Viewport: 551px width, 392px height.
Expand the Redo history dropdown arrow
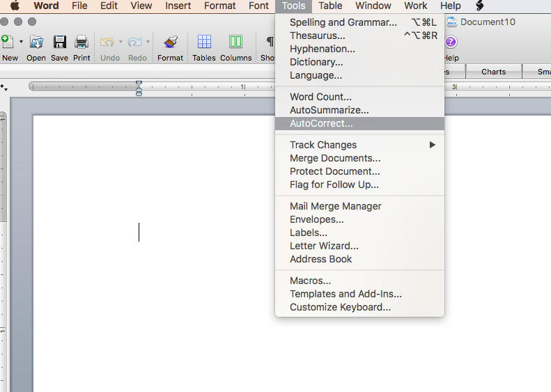point(148,42)
